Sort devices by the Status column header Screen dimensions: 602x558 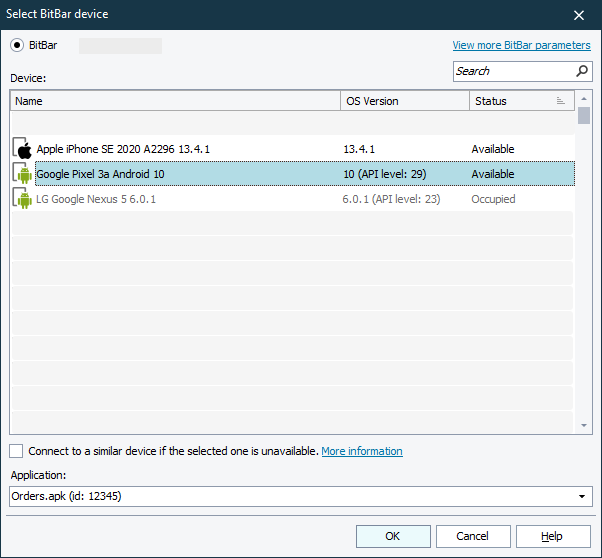(510, 101)
